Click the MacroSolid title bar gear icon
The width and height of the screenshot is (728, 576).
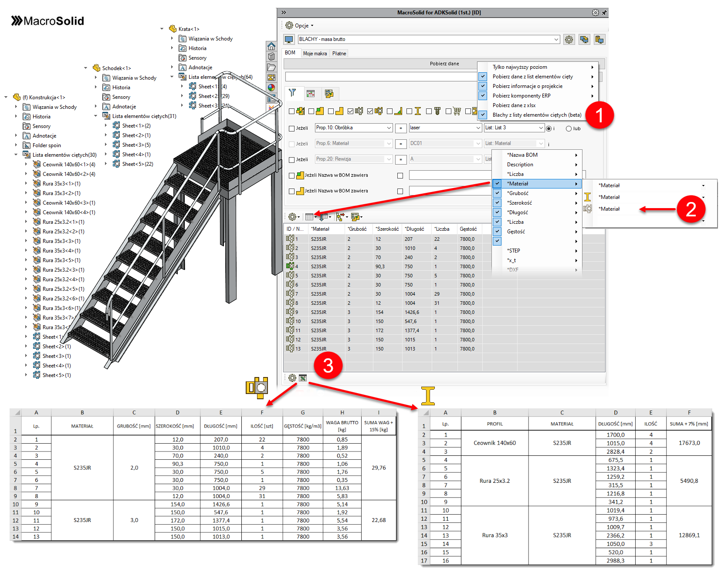click(595, 13)
